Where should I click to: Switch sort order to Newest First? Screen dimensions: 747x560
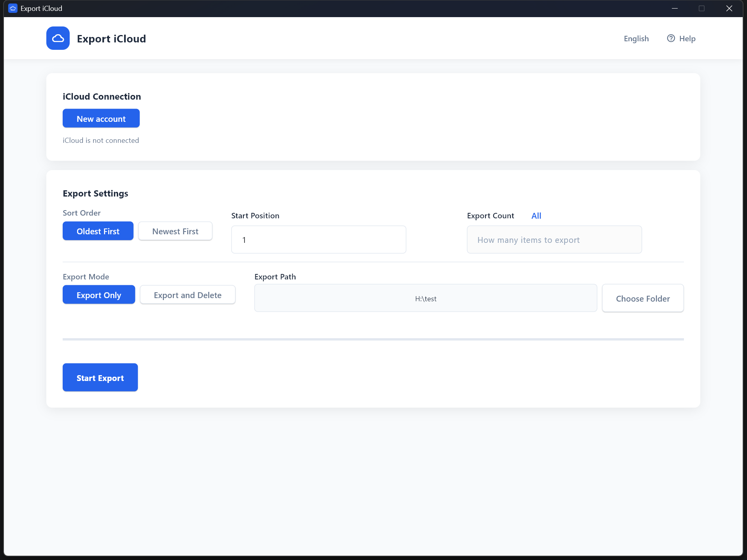(x=175, y=231)
